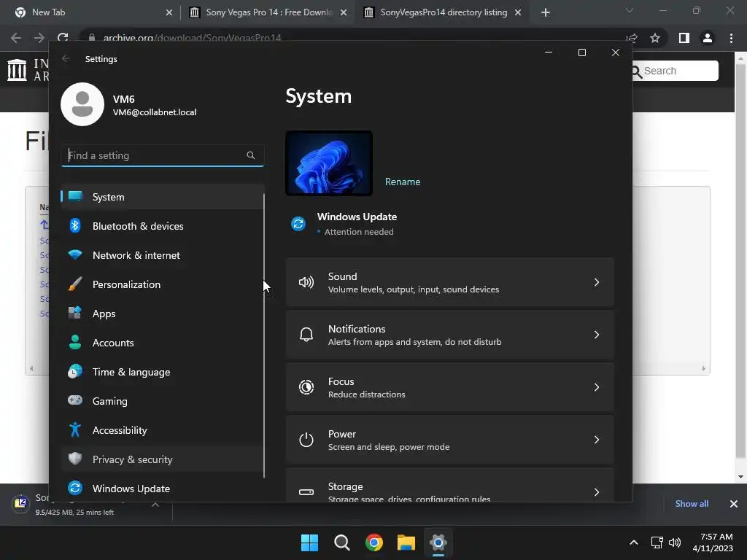Switch to SonyVegasPro14 directory listing tab
The width and height of the screenshot is (747, 560).
(443, 12)
